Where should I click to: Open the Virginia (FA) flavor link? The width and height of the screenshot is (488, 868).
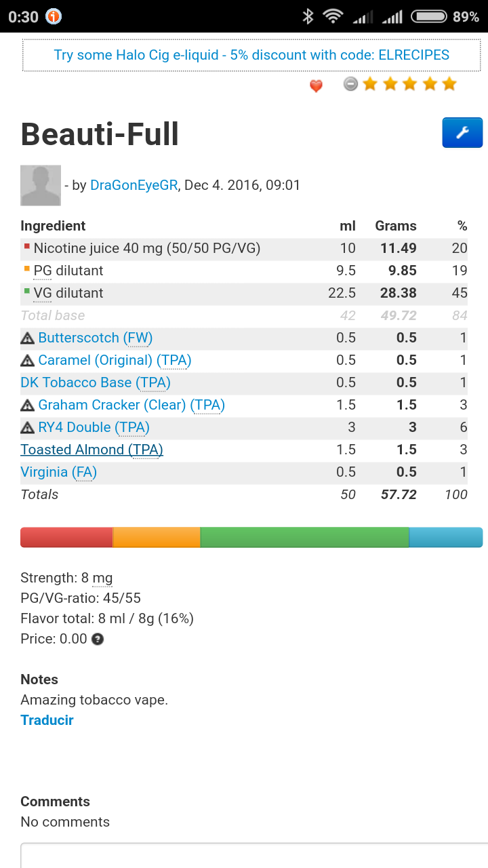tap(58, 472)
